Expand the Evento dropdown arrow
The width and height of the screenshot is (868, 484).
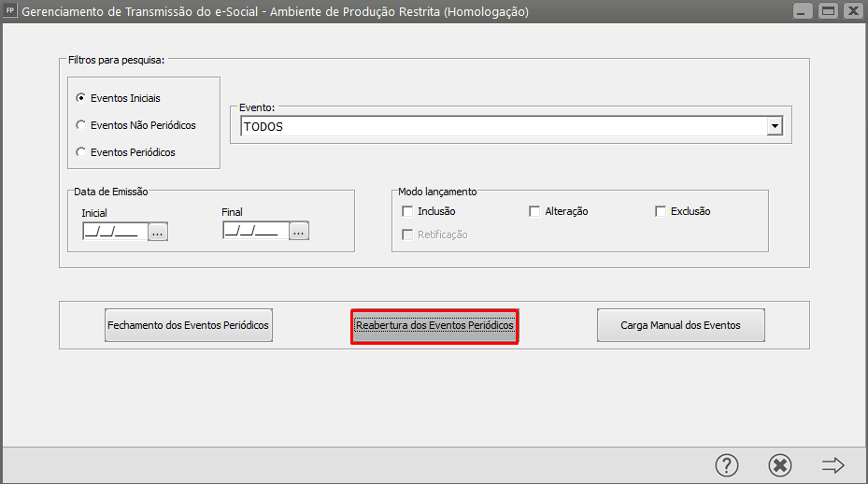[774, 126]
